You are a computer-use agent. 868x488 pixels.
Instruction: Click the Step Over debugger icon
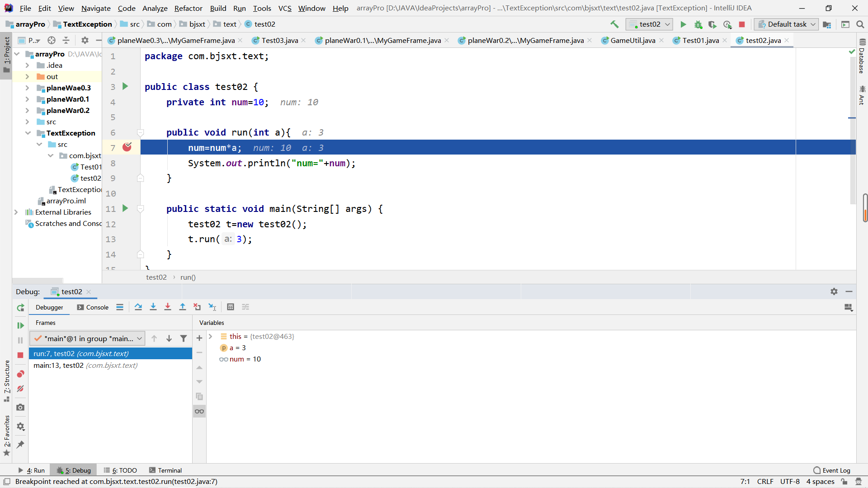point(138,307)
